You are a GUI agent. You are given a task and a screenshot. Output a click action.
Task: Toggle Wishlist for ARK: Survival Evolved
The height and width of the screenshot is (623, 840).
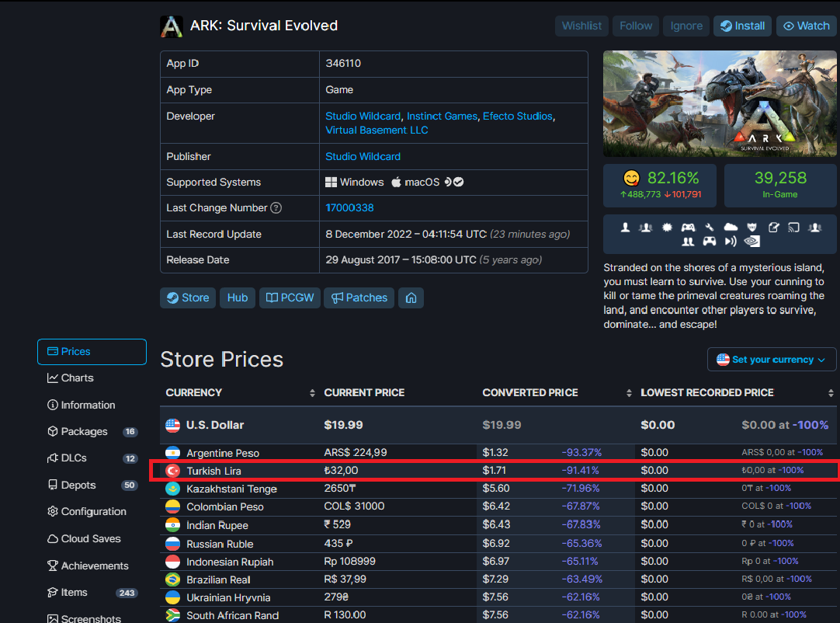tap(581, 26)
